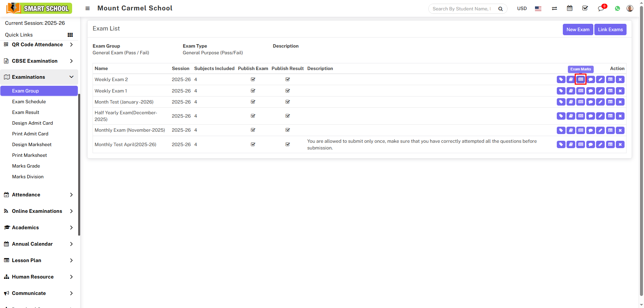
Task: Click the Link Exams button
Action: (x=610, y=29)
